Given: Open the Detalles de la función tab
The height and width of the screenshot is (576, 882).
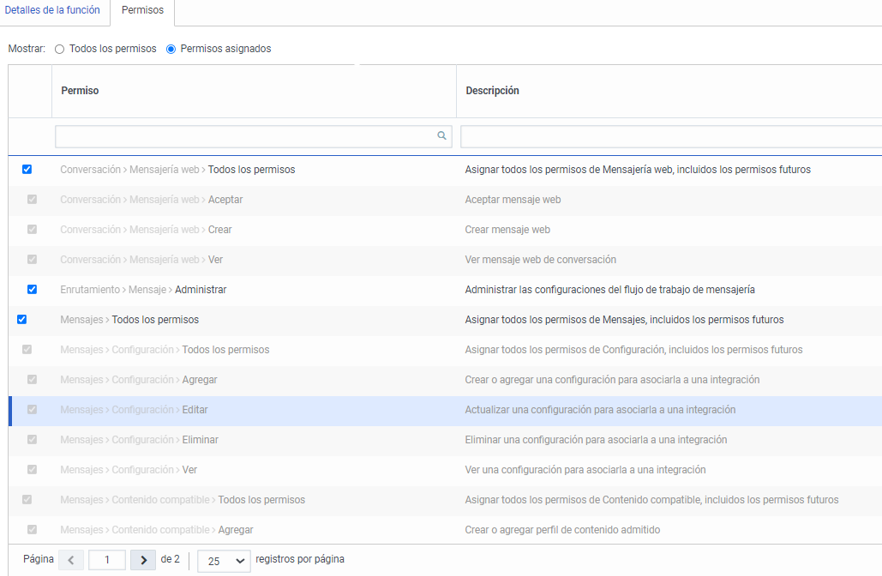Looking at the screenshot, I should click(52, 10).
